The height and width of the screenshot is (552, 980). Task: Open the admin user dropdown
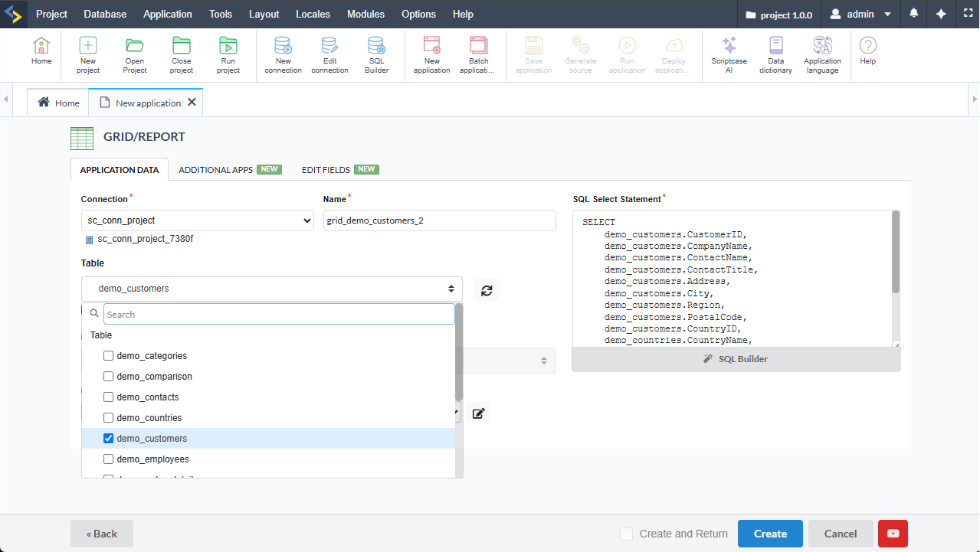click(861, 14)
